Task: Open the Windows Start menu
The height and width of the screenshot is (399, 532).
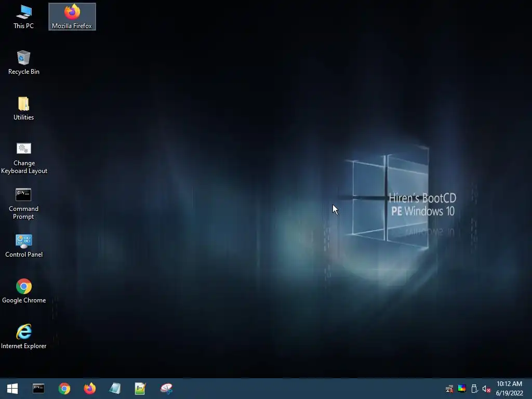Action: 12,389
